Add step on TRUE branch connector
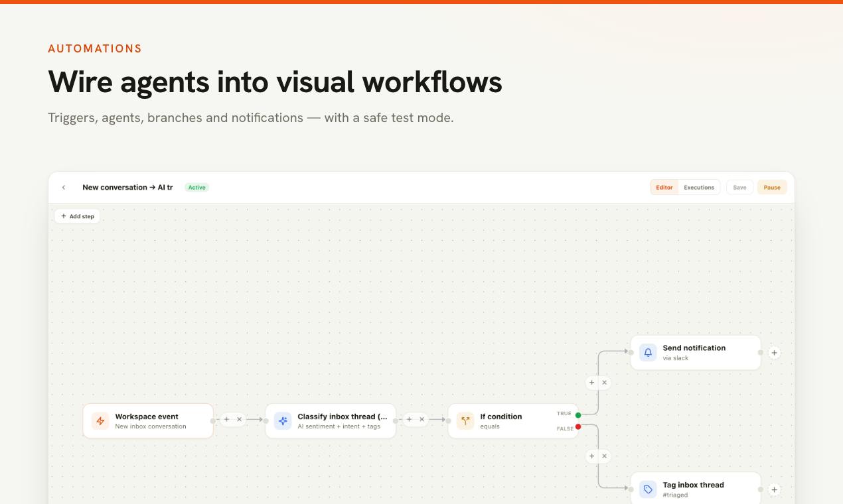Viewport: 843px width, 504px height. pyautogui.click(x=592, y=383)
